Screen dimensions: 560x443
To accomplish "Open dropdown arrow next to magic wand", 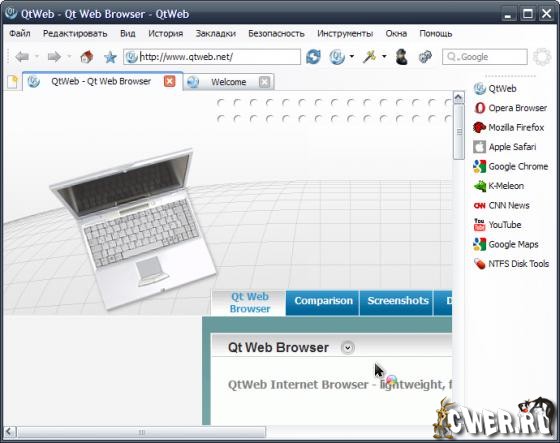I will (x=384, y=56).
